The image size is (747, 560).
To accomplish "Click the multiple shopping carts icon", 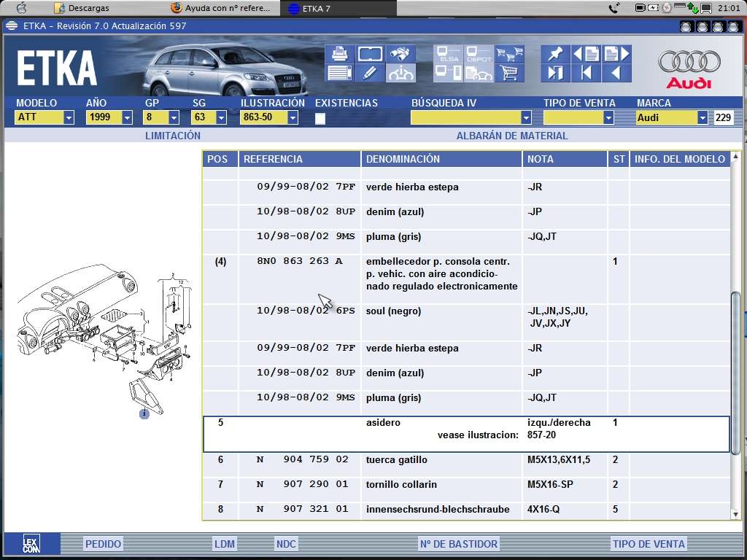I will (x=509, y=54).
